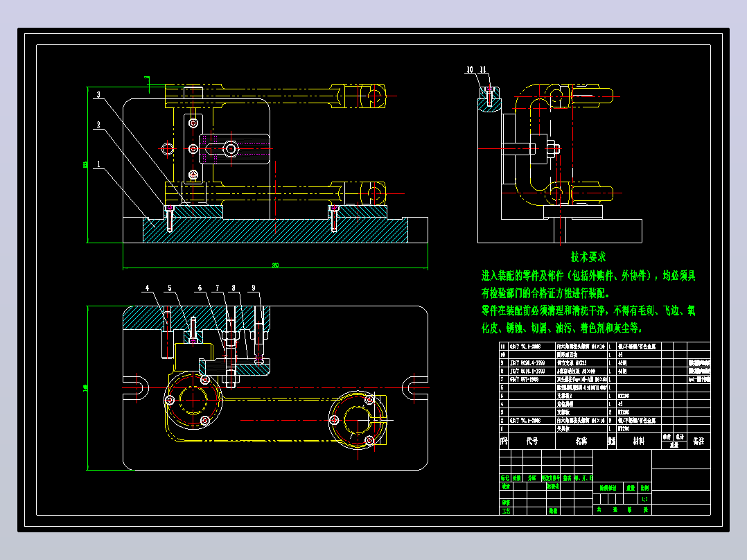
Task: Click 'JB/T 8010.1-1999' in parts list row 8
Action: click(527, 371)
